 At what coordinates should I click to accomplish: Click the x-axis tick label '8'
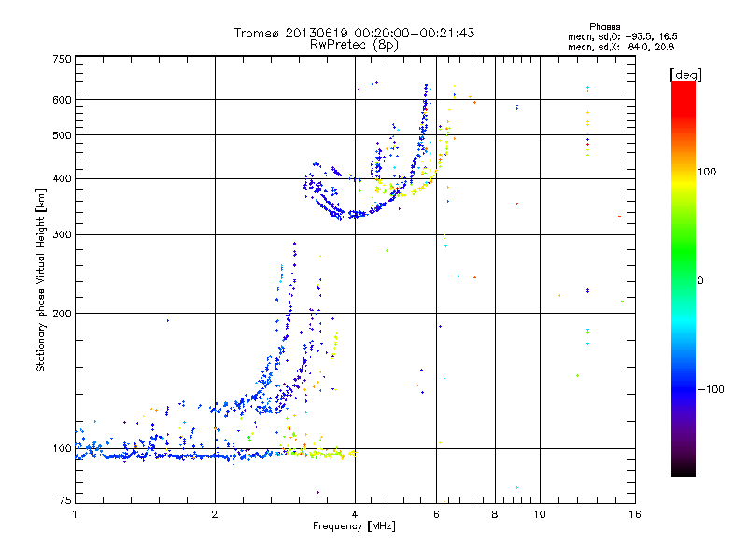point(495,514)
